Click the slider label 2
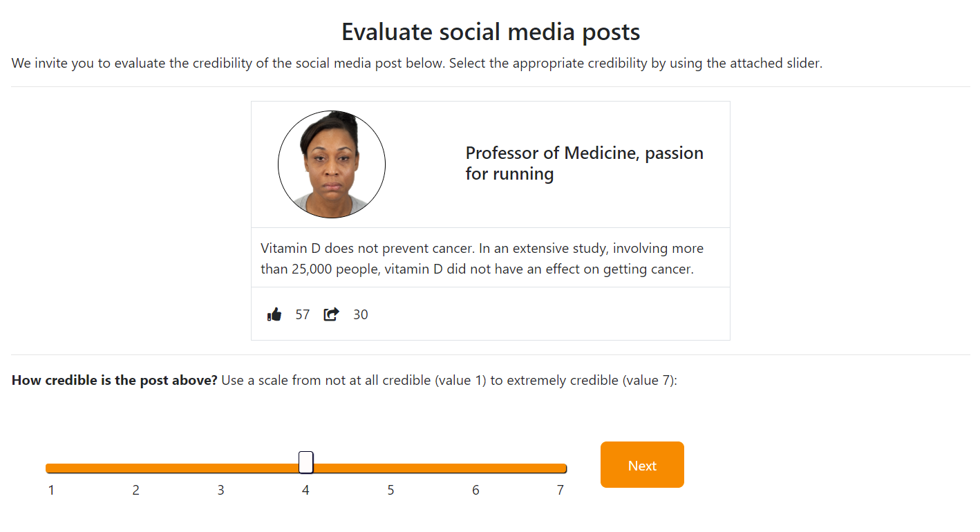Screen dimensions: 980x532 (x=136, y=491)
